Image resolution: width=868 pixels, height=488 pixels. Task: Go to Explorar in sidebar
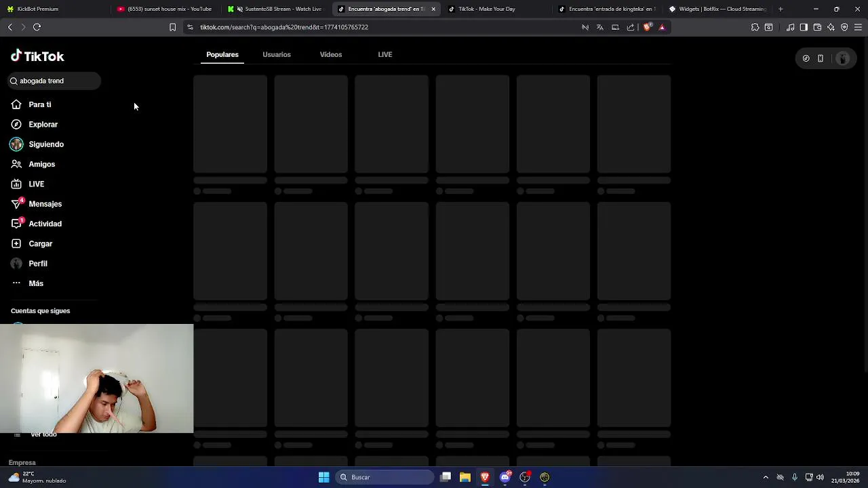(43, 125)
